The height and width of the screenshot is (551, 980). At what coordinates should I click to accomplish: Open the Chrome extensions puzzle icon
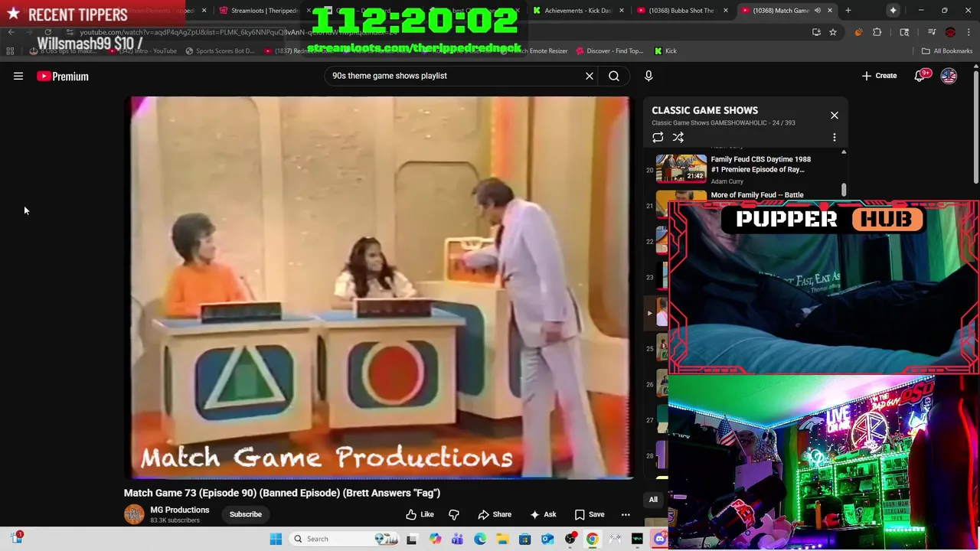pos(877,32)
